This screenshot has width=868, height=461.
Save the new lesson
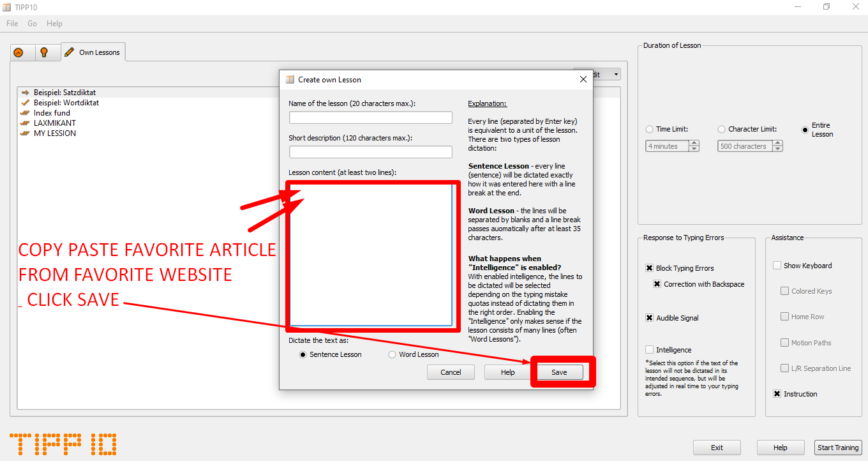(559, 372)
